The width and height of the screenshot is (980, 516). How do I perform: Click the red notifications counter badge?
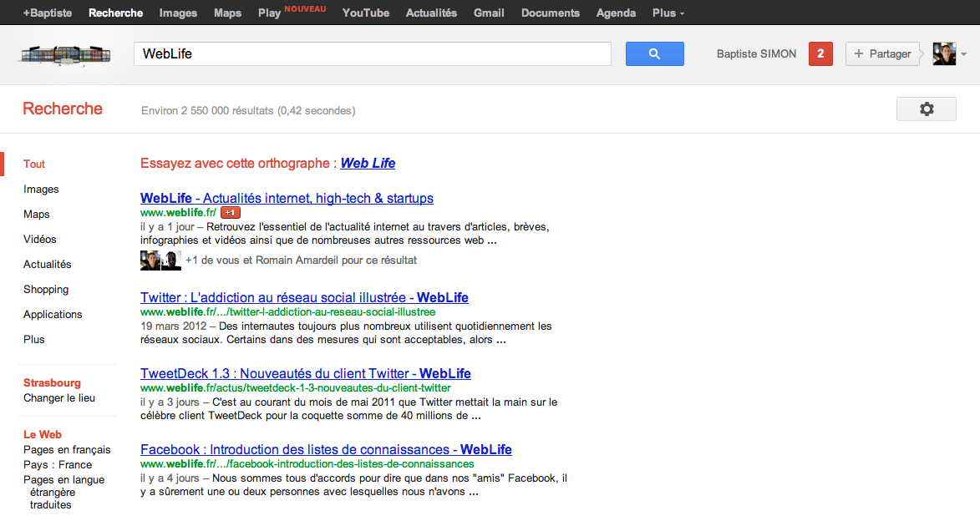820,54
